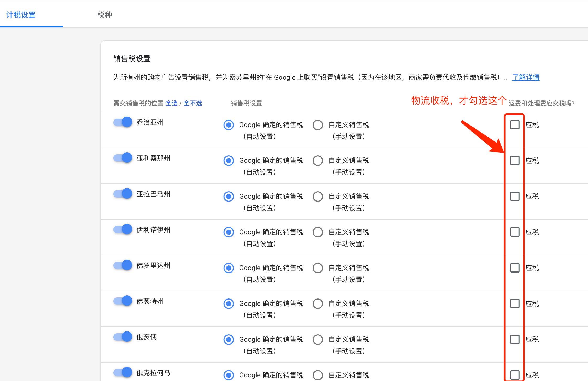Select 自定义销售税 for 乔治亚州

[x=318, y=125]
